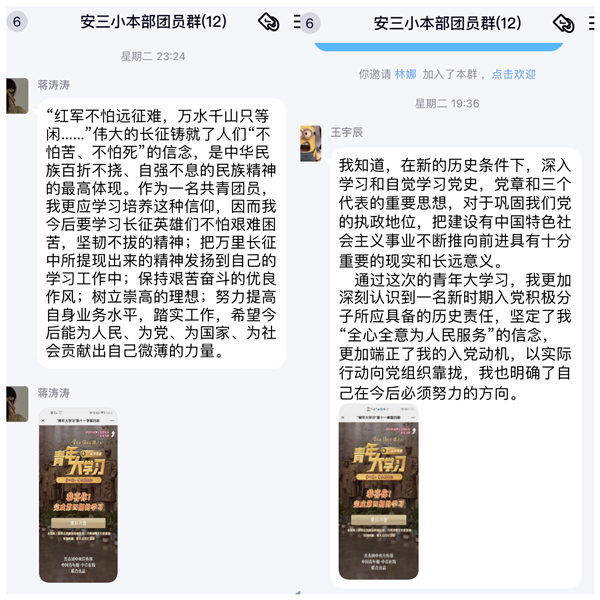Tap sender name 王宇辰 above the message
600x600 pixels.
click(x=347, y=132)
